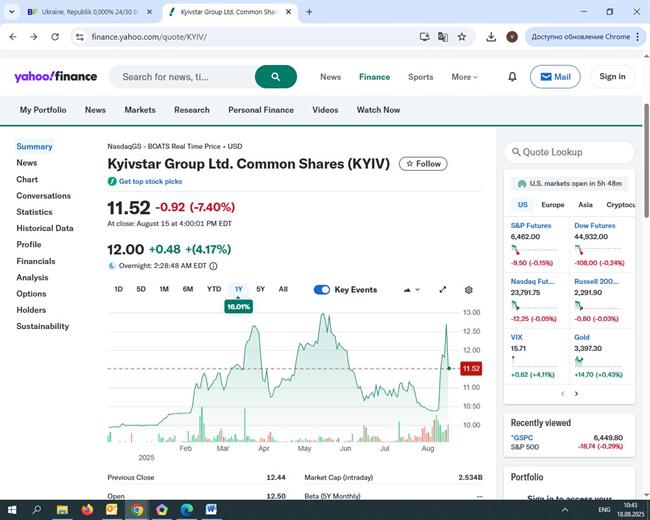Image resolution: width=650 pixels, height=520 pixels.
Task: Switch to Asia markets tab
Action: [585, 205]
